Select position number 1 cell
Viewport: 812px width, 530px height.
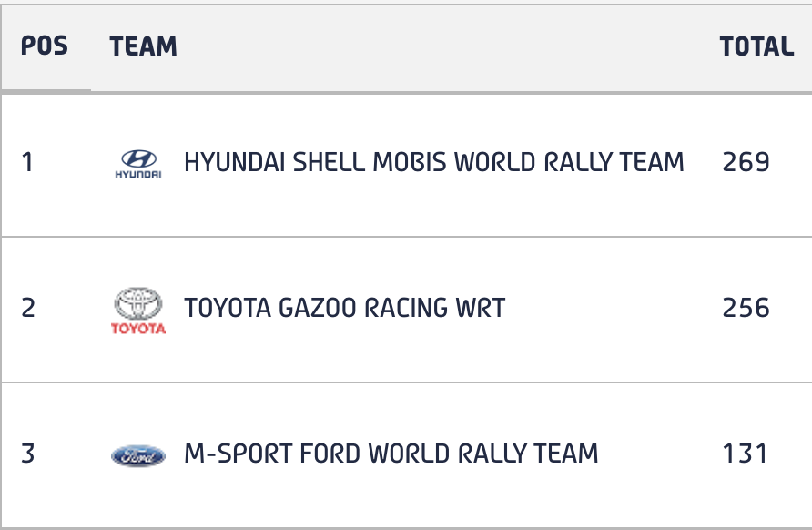(x=28, y=162)
